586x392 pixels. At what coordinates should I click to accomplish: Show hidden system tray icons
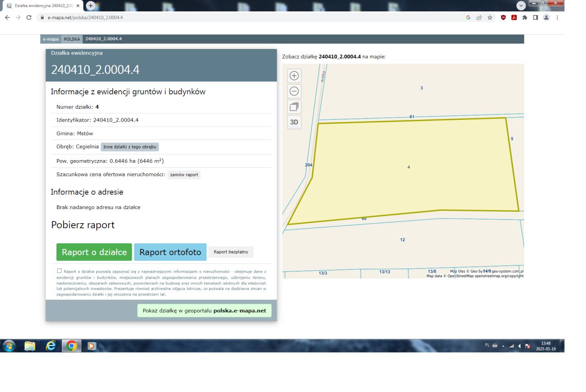(503, 346)
